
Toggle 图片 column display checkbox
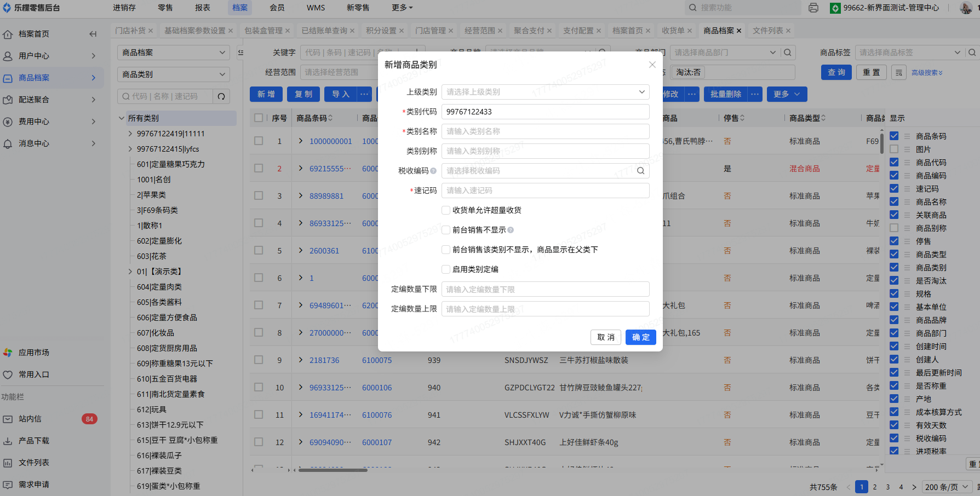(x=894, y=149)
